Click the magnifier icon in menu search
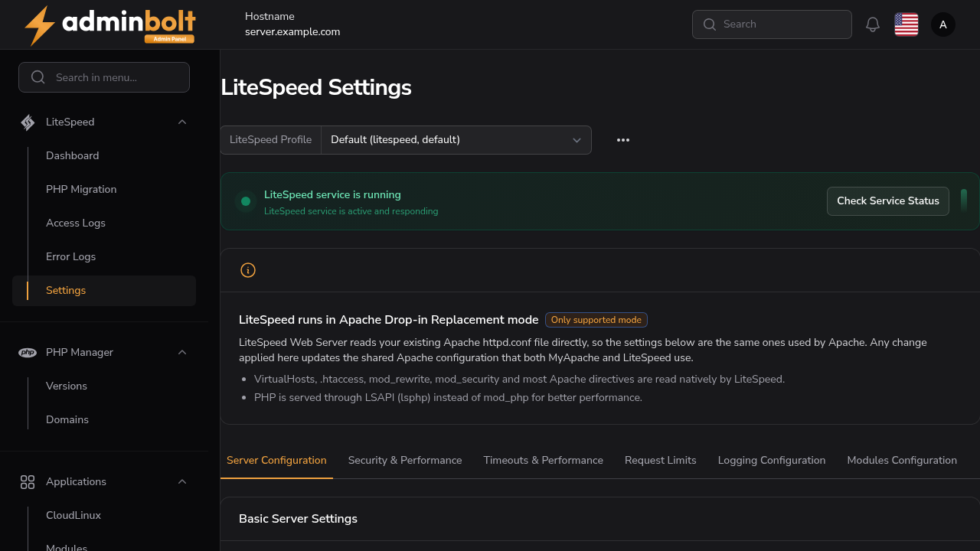 pos(38,77)
